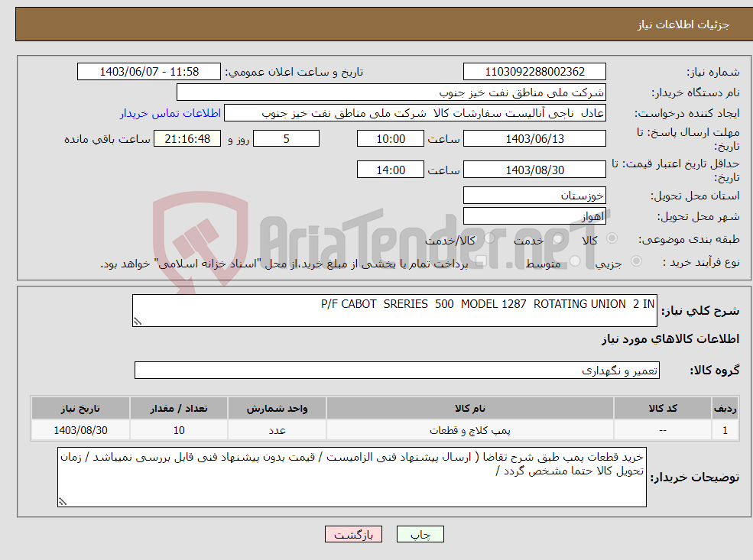Click the need number field 1103092288002362
This screenshot has height=560, width=753.
[x=534, y=72]
